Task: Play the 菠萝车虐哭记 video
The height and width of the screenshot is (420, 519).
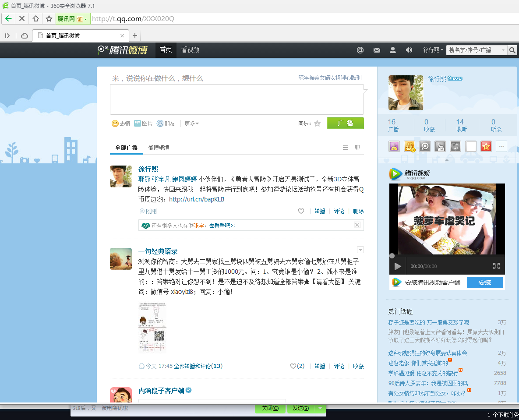Action: 398,266
